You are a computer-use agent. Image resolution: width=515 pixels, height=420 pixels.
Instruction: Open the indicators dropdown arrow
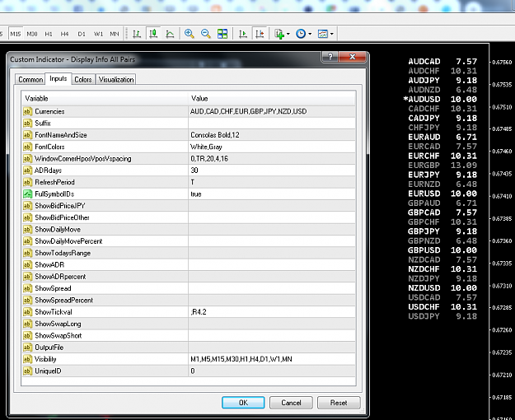tap(288, 34)
